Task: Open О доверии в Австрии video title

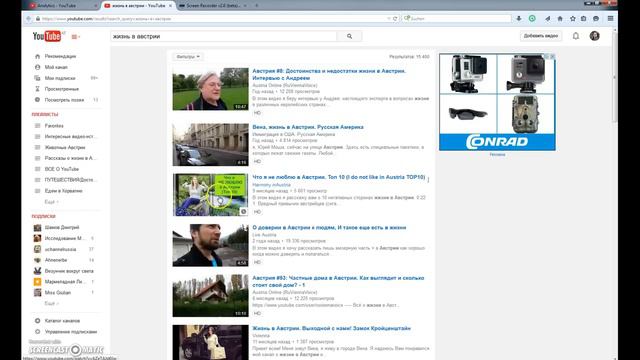Action: click(x=329, y=228)
